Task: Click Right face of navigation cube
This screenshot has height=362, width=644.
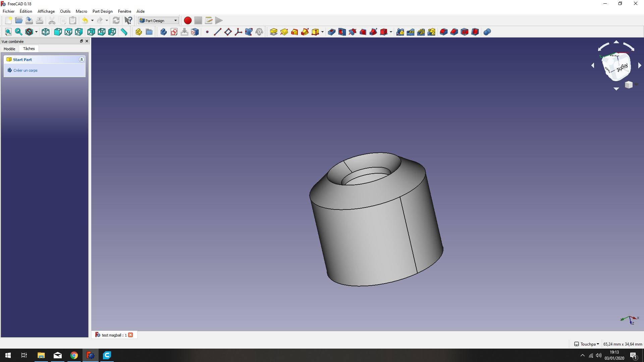Action: (622, 67)
